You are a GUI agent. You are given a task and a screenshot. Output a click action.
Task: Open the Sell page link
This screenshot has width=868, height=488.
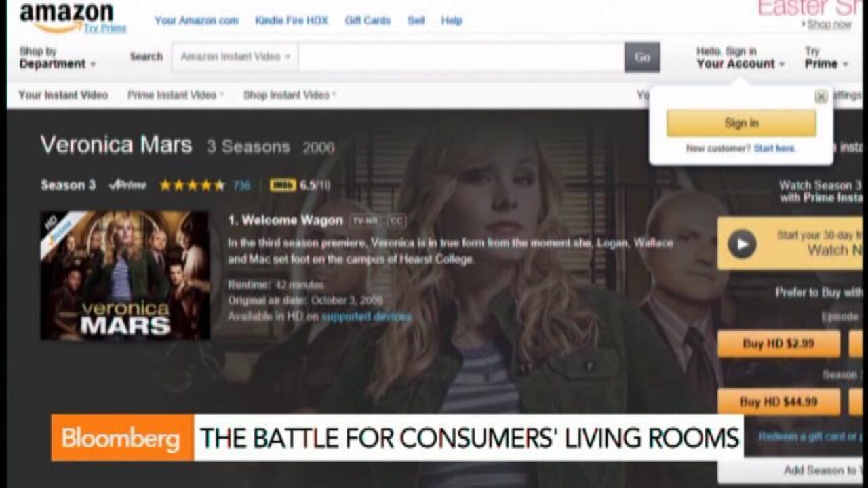click(416, 20)
